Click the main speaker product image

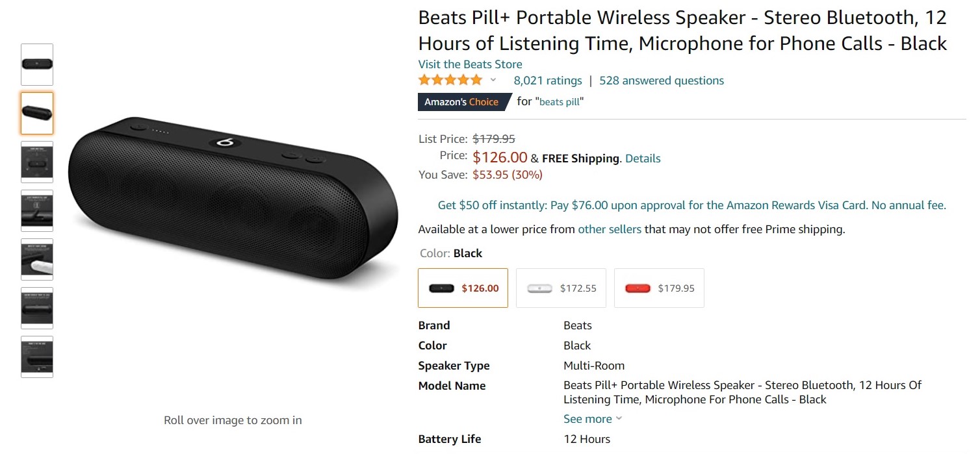pyautogui.click(x=233, y=197)
